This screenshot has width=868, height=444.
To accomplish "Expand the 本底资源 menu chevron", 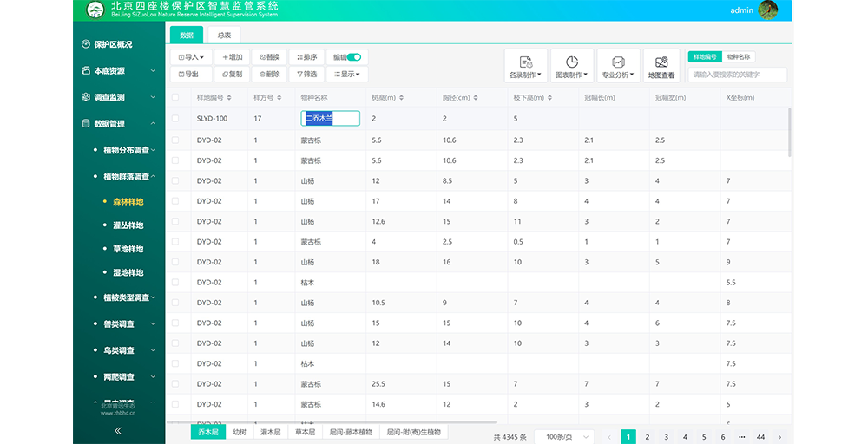I will [153, 71].
